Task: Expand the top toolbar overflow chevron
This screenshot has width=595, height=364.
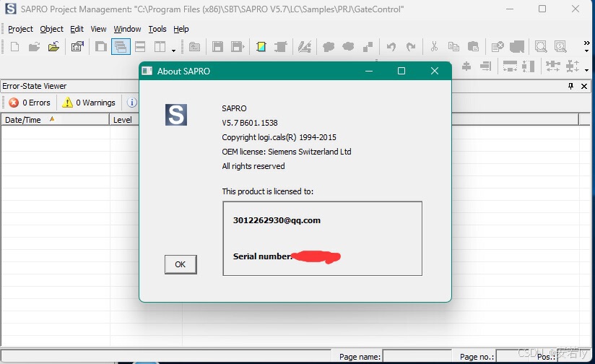Action: [586, 43]
